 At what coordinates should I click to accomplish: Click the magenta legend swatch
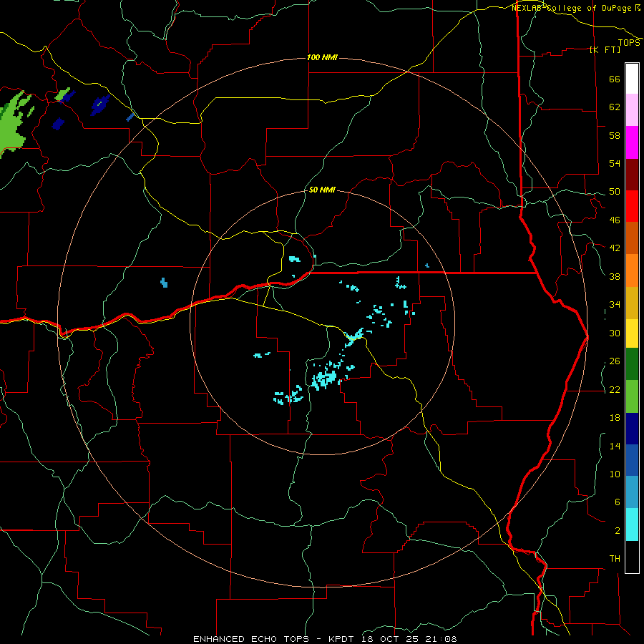(x=632, y=142)
